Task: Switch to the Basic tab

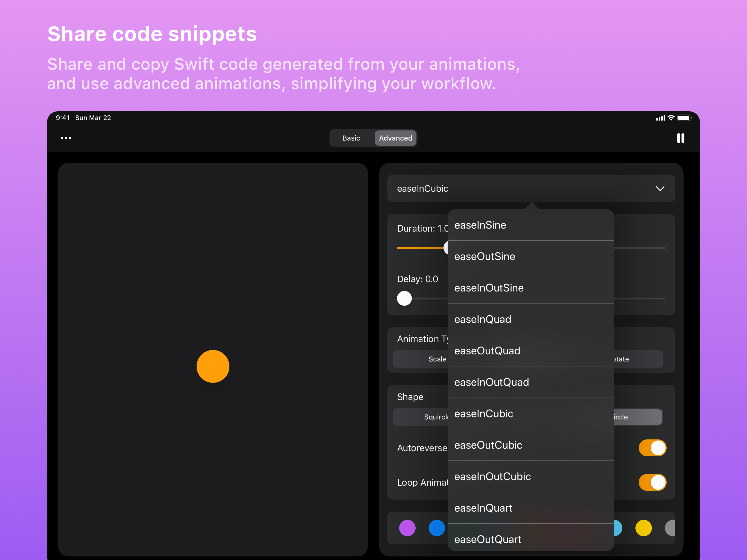Action: point(351,138)
